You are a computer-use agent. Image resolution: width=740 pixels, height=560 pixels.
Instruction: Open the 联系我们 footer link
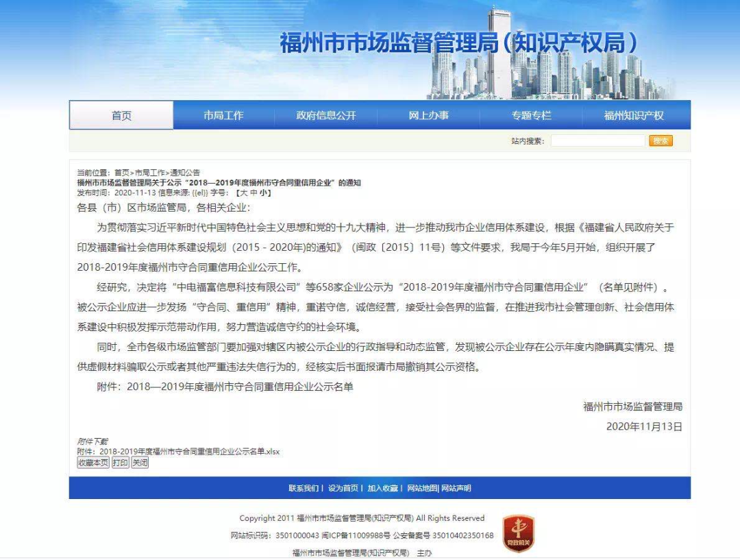coord(304,488)
